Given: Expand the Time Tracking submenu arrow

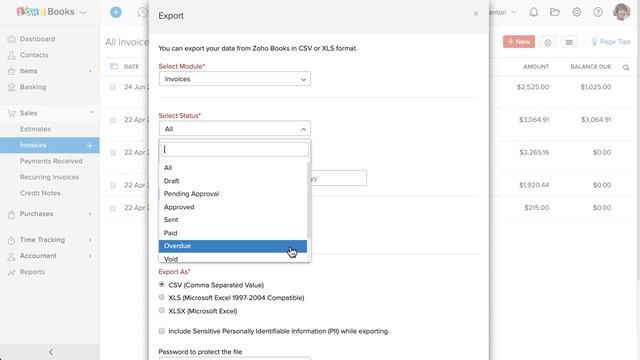Looking at the screenshot, I should [x=90, y=240].
